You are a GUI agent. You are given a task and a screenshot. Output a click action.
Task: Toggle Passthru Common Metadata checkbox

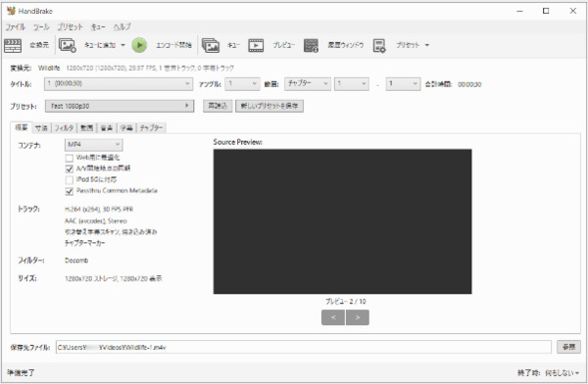69,191
